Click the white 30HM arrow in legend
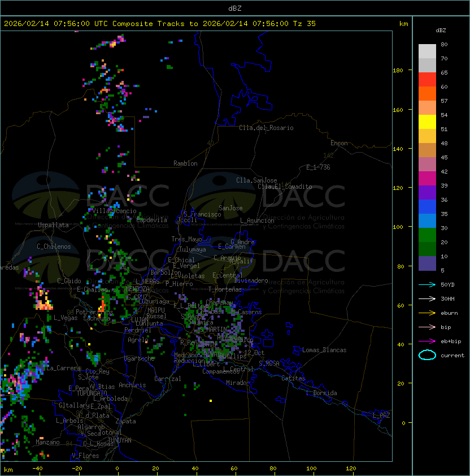The image size is (470, 476). (x=427, y=298)
